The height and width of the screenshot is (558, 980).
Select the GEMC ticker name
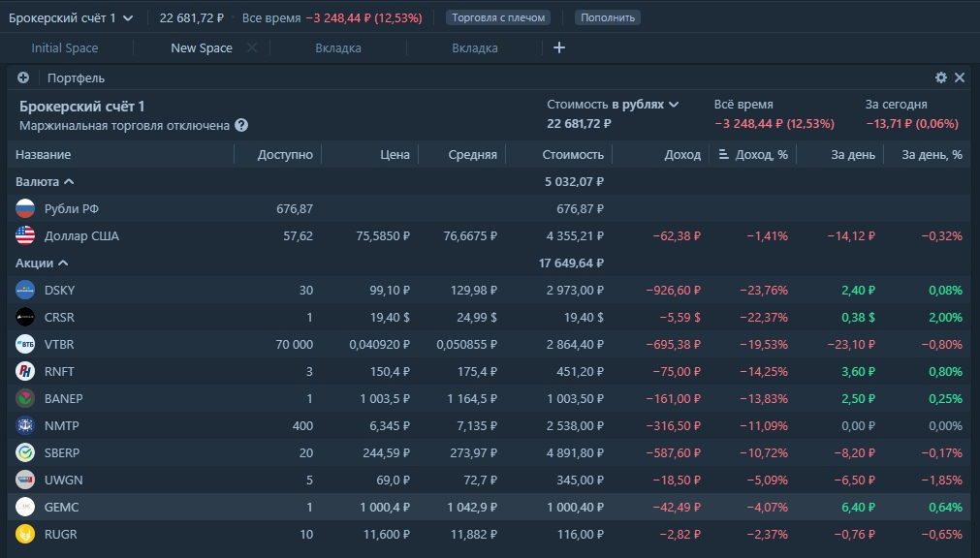[x=62, y=508]
